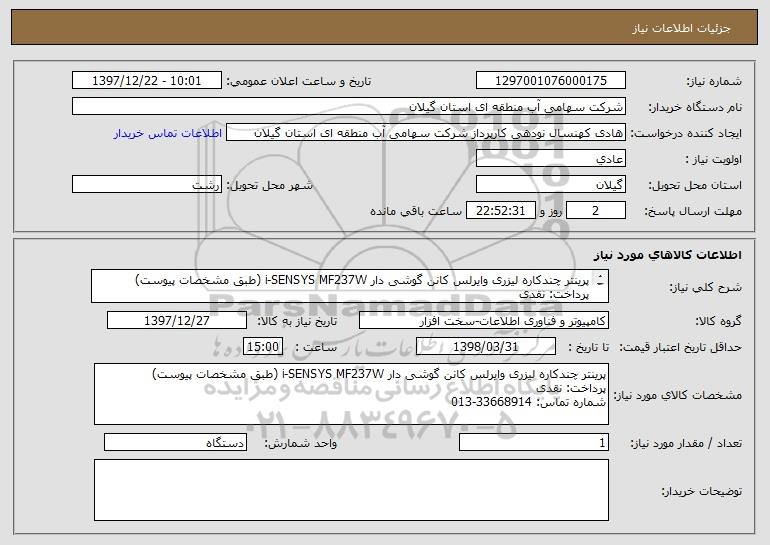Click the time field showing 15:00
The height and width of the screenshot is (545, 770).
point(263,346)
